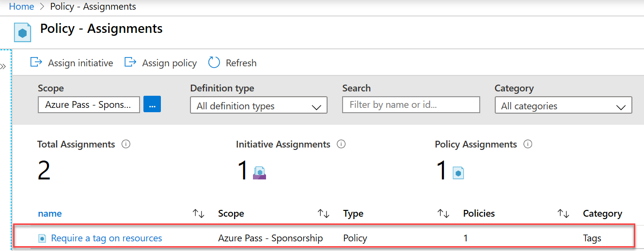The width and height of the screenshot is (644, 251).
Task: Show info tooltip for Initiative Assignments
Action: [341, 144]
